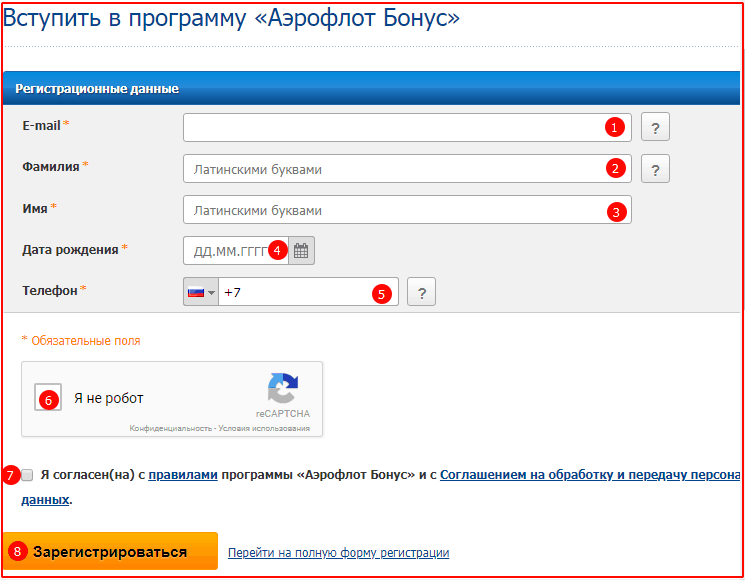Click the 'Дата рождения' field label

pyautogui.click(x=70, y=249)
